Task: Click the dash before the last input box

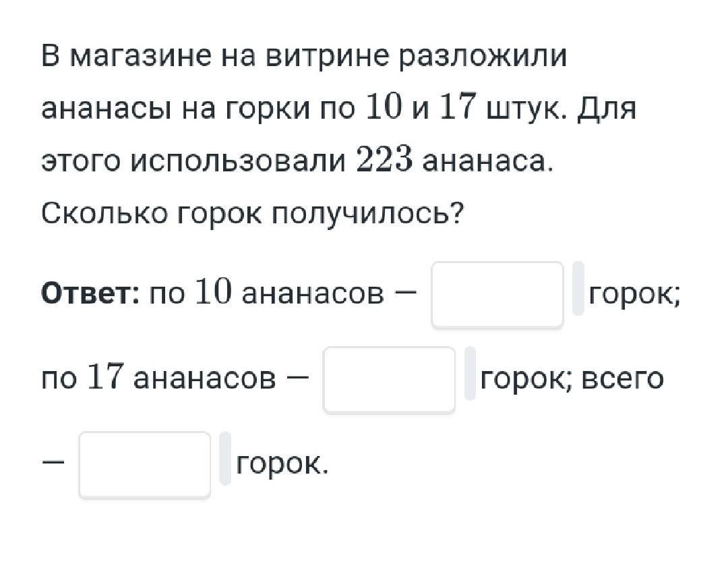Action: [53, 462]
